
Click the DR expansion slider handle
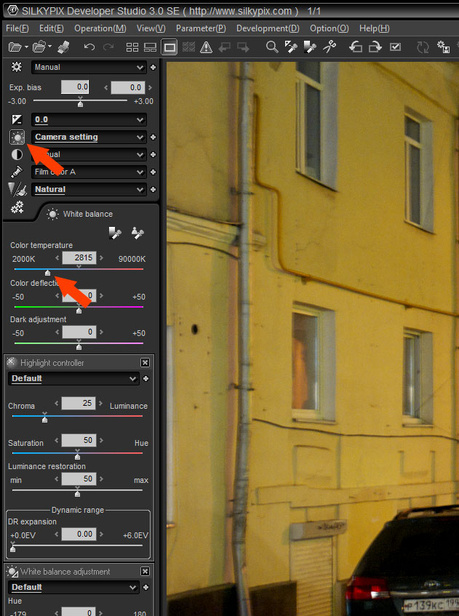tap(13, 548)
